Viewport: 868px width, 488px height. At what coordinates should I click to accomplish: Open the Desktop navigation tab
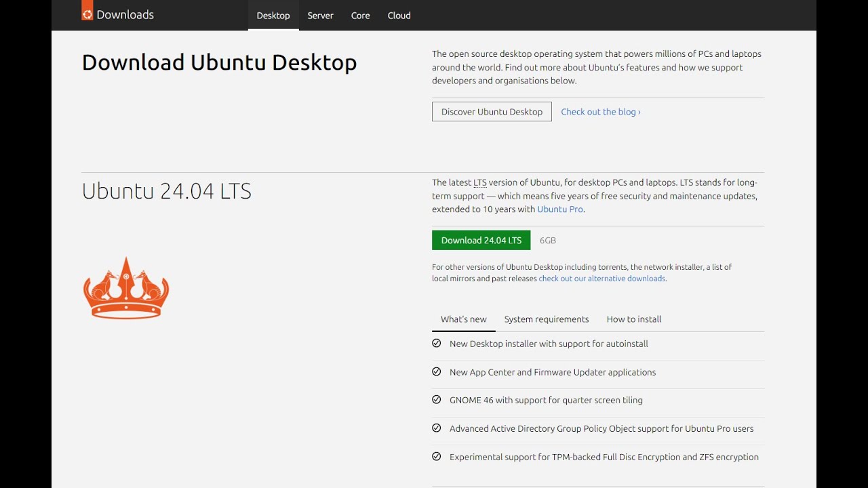click(273, 16)
